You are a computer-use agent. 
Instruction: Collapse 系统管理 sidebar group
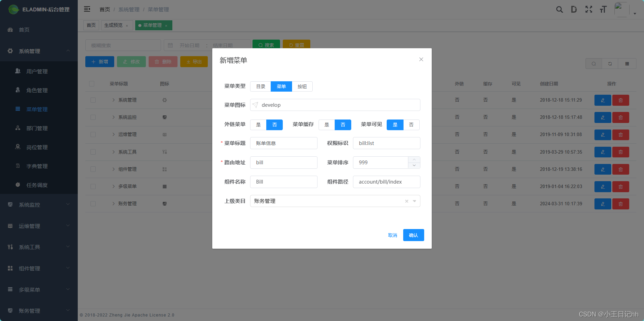coord(39,51)
